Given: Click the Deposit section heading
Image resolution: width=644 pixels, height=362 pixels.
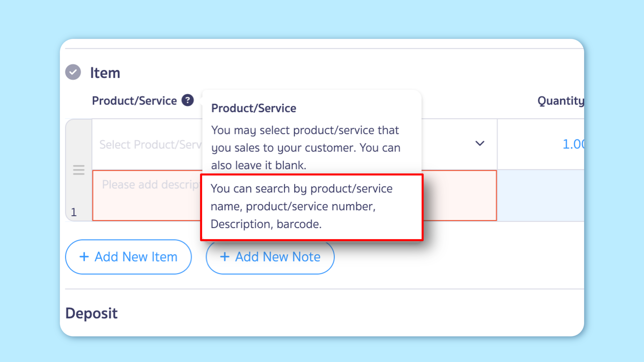Looking at the screenshot, I should pos(92,313).
